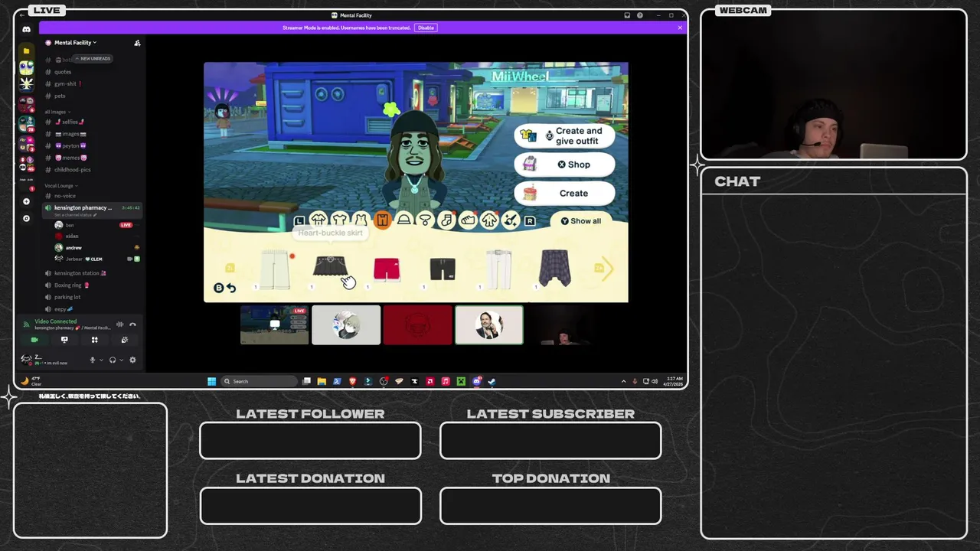The height and width of the screenshot is (551, 980).
Task: Select the Heart-buckle black skirt item
Action: 330,266
